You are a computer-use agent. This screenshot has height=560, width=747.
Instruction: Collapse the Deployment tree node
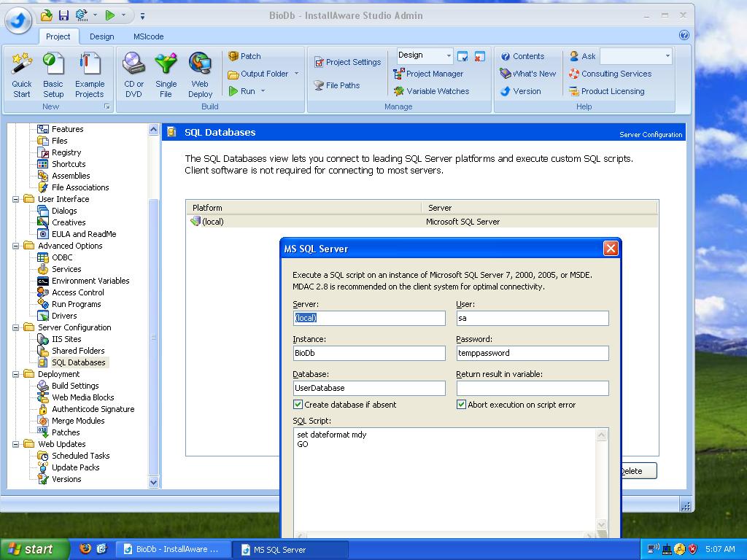coord(16,374)
